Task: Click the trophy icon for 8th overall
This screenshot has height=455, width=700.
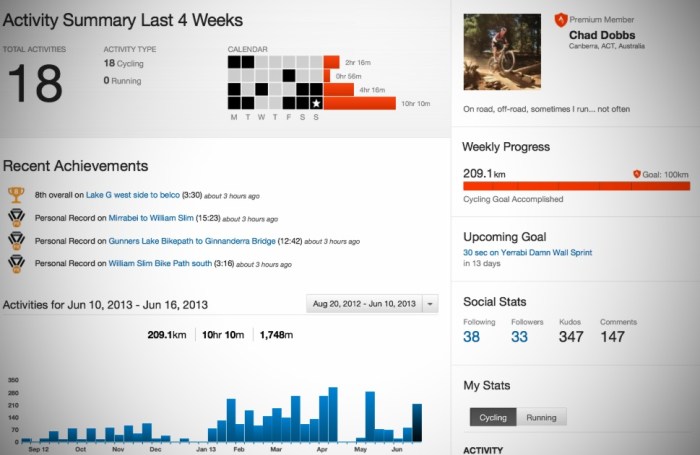Action: [x=15, y=195]
